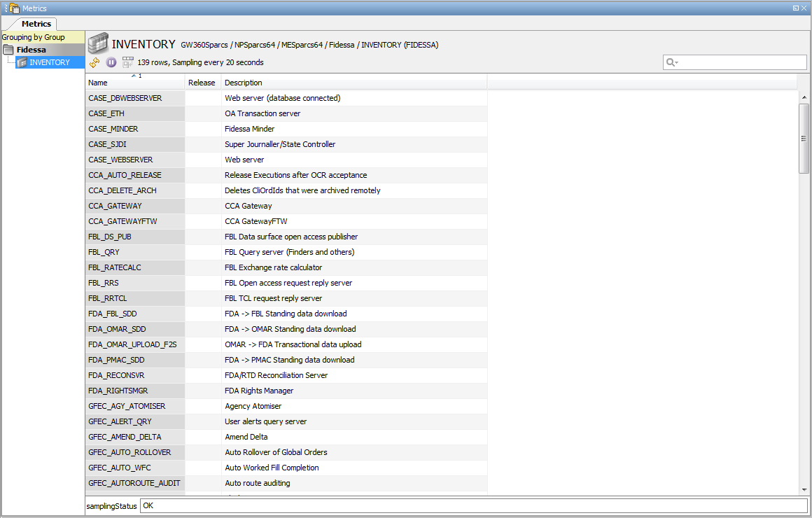The height and width of the screenshot is (518, 812).
Task: Select the GFEC_AUTO_ROLLOVER name cell
Action: click(x=134, y=453)
